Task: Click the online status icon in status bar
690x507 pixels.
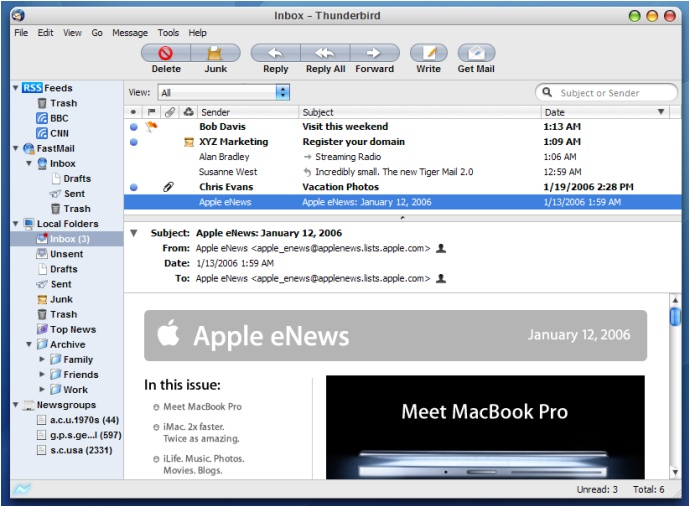Action: pyautogui.click(x=22, y=489)
